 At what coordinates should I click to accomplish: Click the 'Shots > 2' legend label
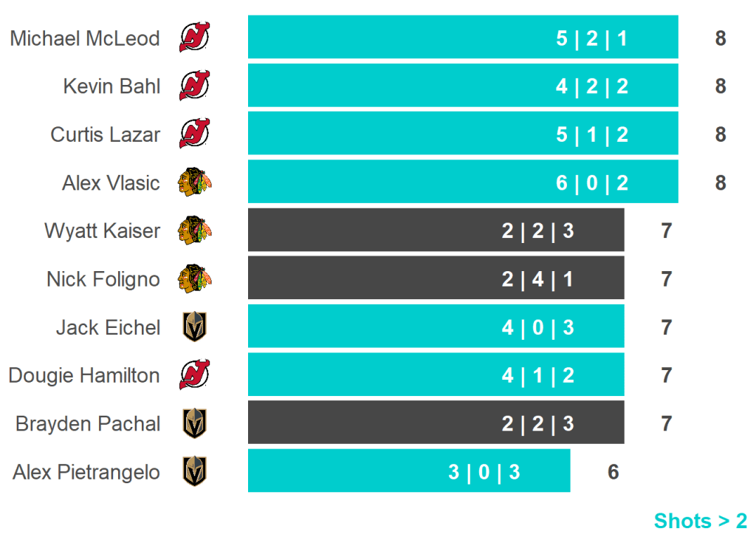click(700, 521)
